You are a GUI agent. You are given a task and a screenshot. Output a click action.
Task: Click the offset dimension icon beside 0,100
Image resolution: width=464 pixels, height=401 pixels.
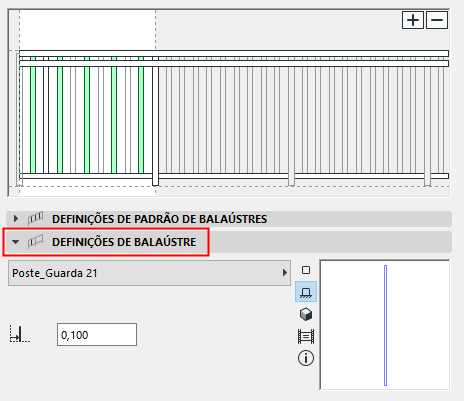pyautogui.click(x=20, y=334)
